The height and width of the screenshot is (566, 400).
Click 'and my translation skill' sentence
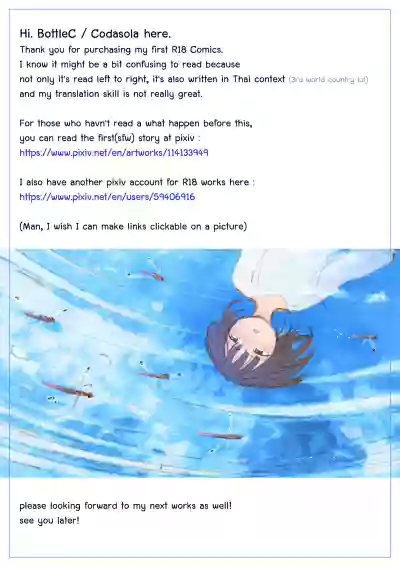pos(111,94)
